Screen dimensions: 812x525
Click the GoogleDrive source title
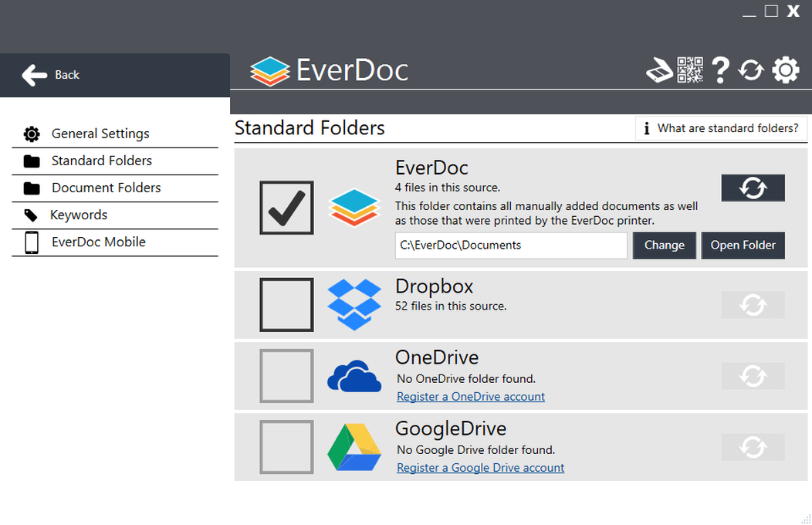click(451, 428)
